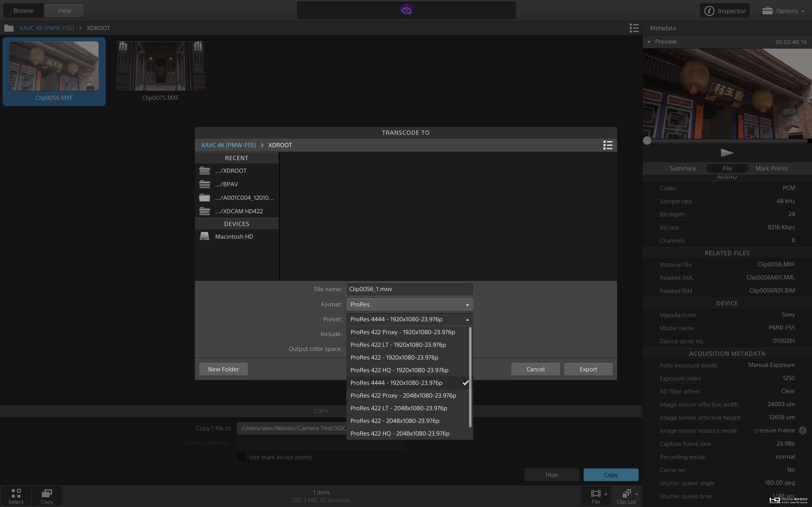812x507 pixels.
Task: Toggle list view in Transcode dialog
Action: point(608,145)
